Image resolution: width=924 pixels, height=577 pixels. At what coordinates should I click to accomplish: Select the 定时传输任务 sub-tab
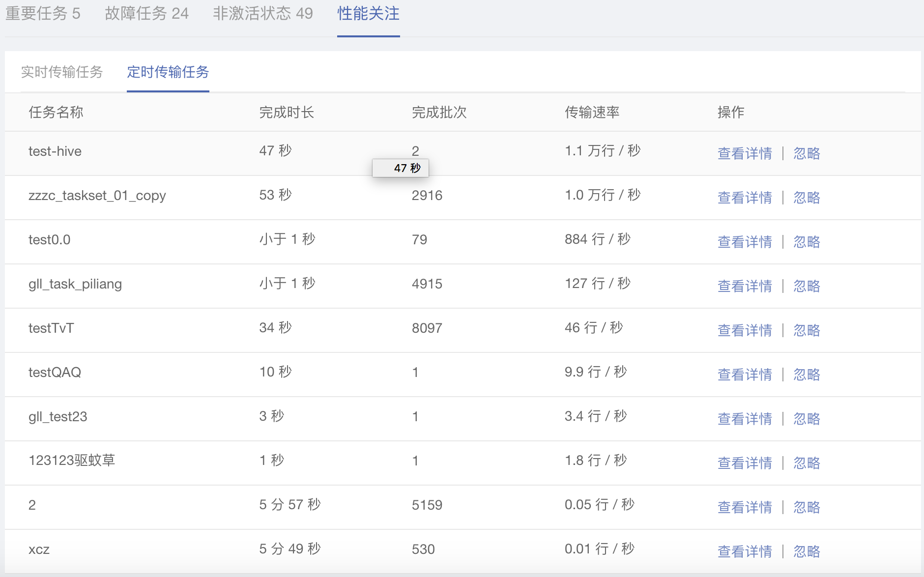click(x=168, y=72)
